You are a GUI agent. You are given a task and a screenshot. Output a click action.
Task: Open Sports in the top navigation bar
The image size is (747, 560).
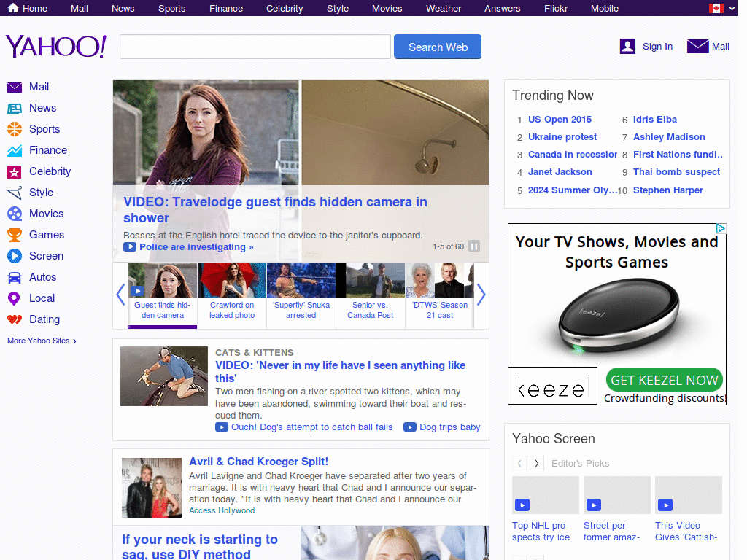[172, 9]
